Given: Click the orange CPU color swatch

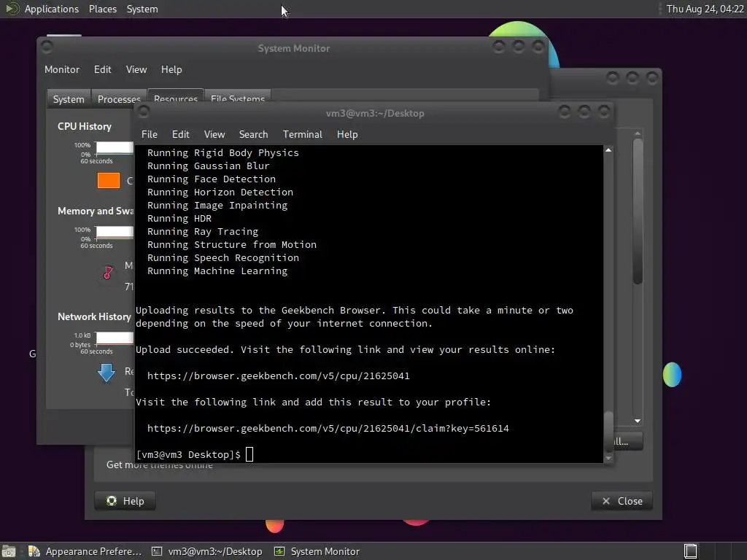Looking at the screenshot, I should coord(109,181).
